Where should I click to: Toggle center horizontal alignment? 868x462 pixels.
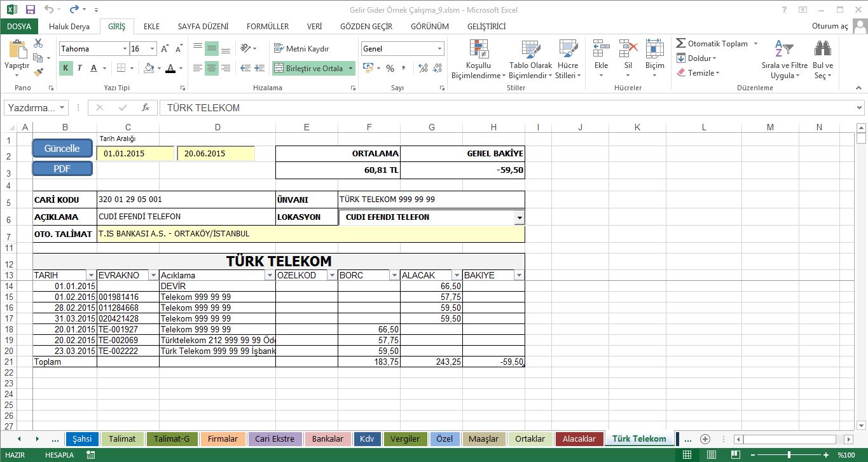(x=212, y=68)
